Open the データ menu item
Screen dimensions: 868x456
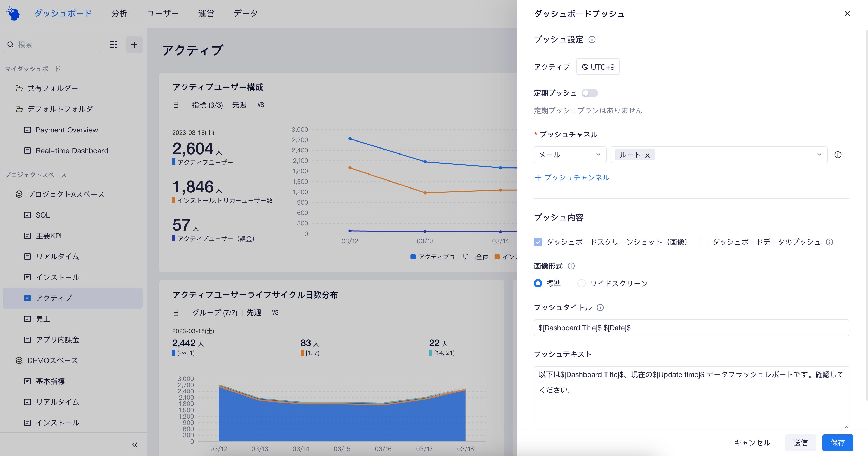coord(246,13)
